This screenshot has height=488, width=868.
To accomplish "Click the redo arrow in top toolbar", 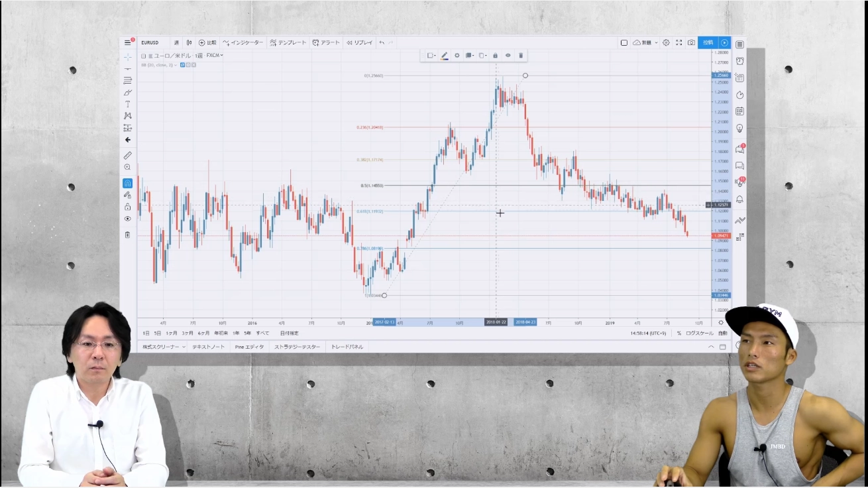I will coord(391,42).
